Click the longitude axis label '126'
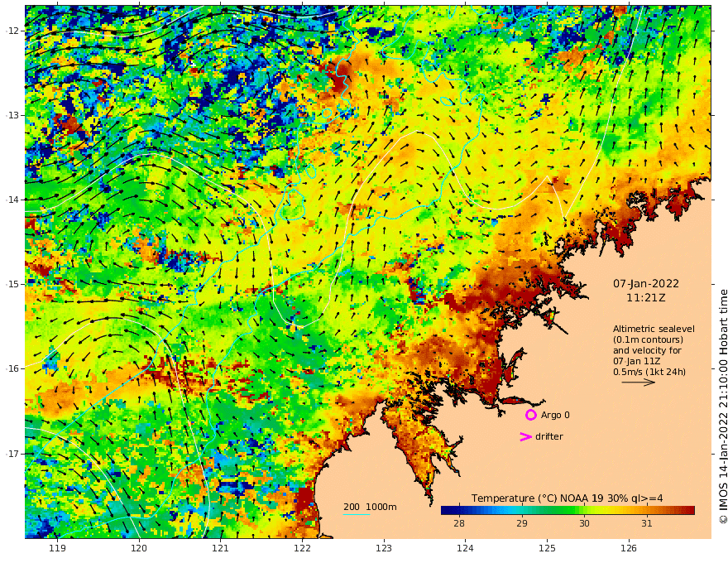 click(629, 549)
